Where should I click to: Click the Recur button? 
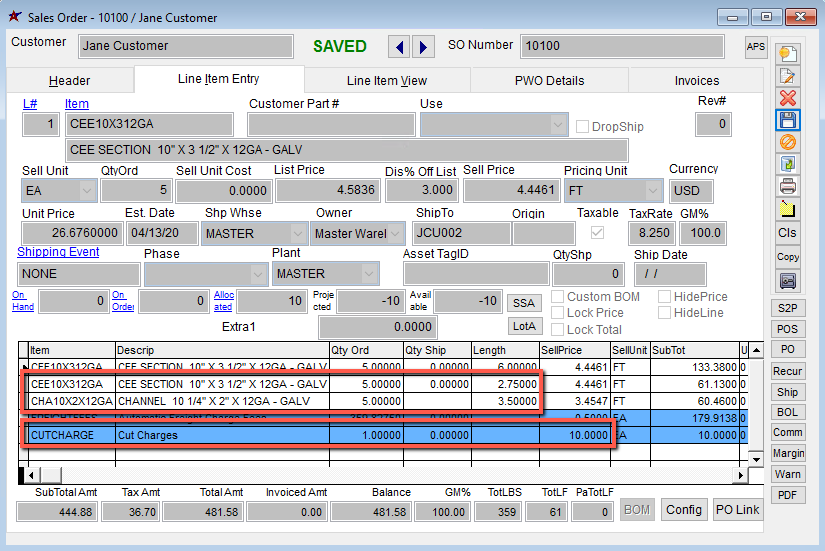click(x=788, y=371)
